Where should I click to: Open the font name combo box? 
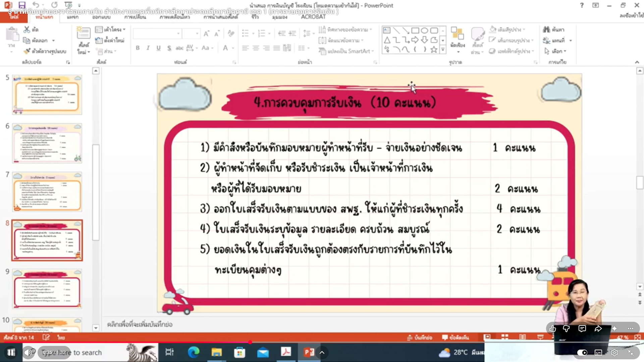[x=157, y=33]
